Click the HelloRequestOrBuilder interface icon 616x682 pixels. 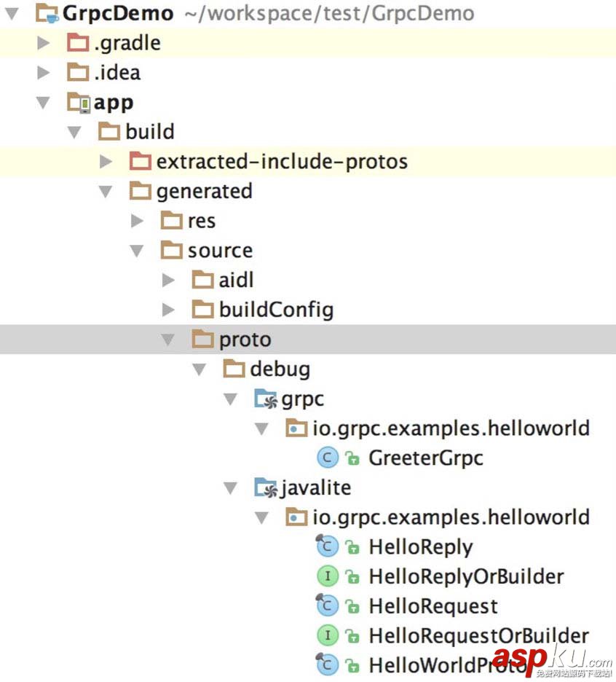pos(328,636)
